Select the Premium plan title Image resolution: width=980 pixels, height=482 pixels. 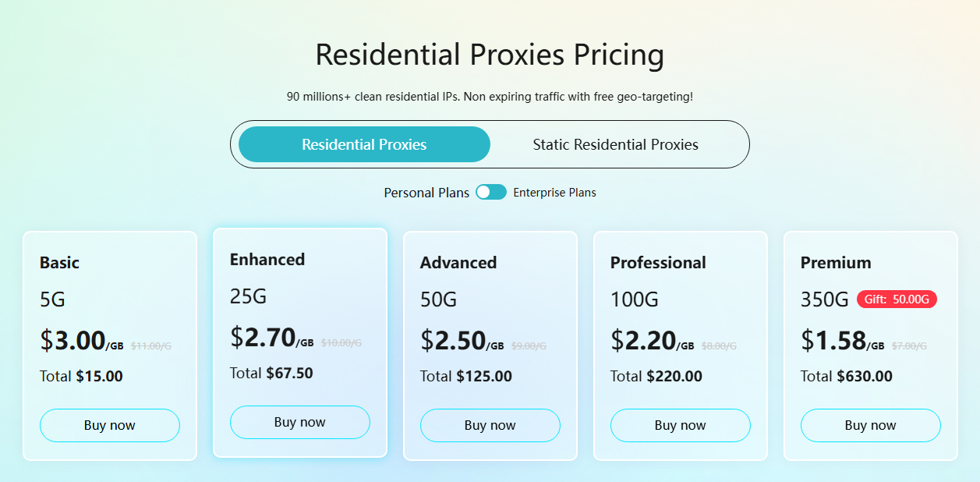[836, 263]
